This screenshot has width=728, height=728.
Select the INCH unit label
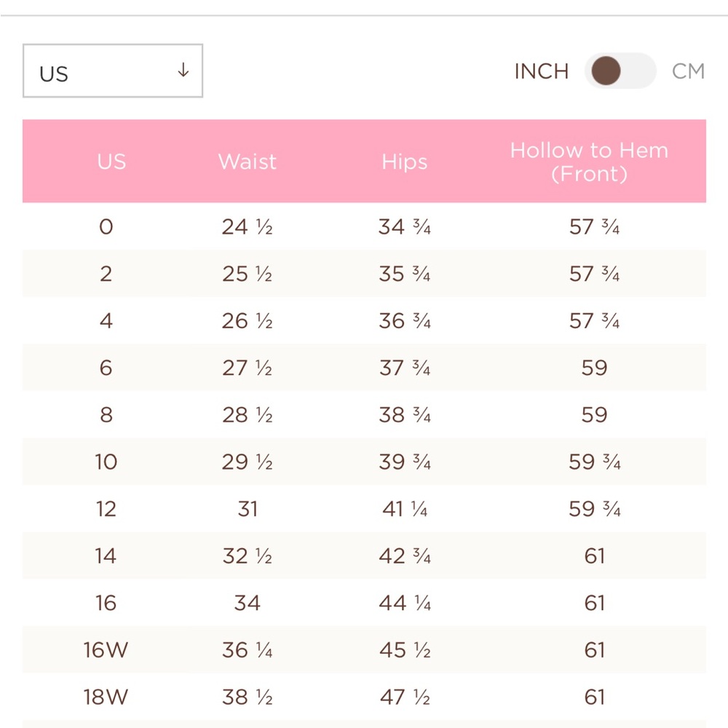(x=542, y=71)
